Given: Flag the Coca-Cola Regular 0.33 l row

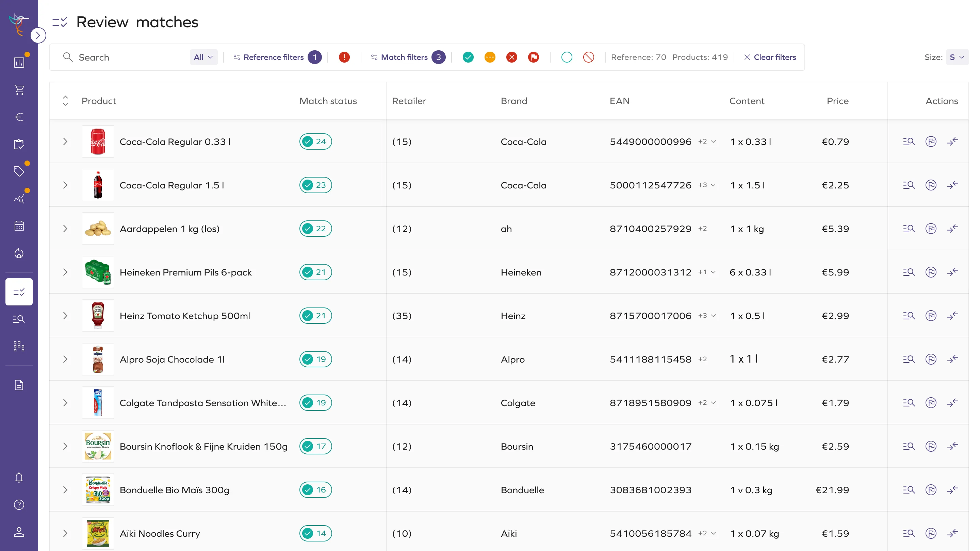Looking at the screenshot, I should click(931, 142).
